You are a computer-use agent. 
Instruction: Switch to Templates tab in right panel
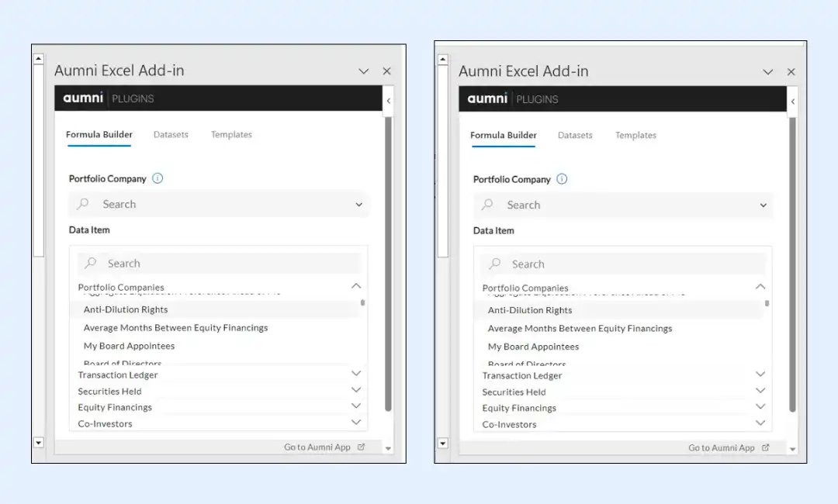click(635, 135)
